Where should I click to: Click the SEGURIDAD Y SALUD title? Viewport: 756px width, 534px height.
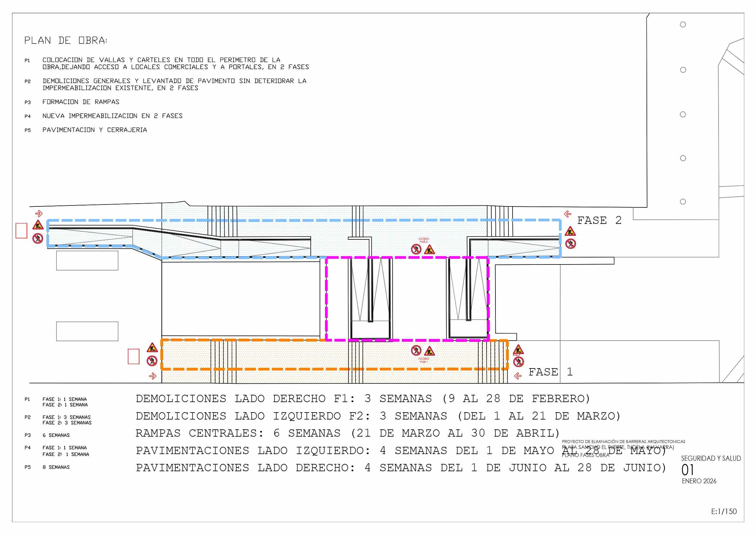coord(711,458)
